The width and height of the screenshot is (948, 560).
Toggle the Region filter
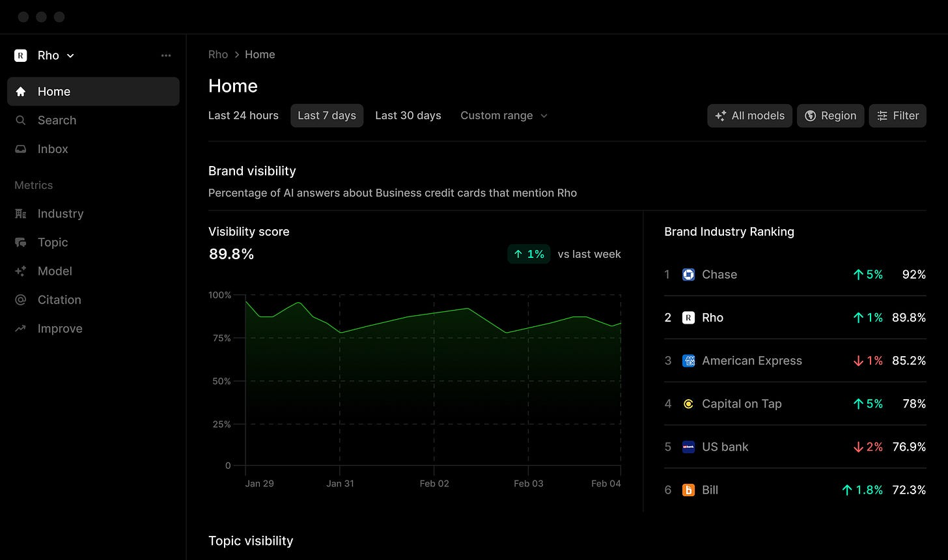[x=830, y=115]
